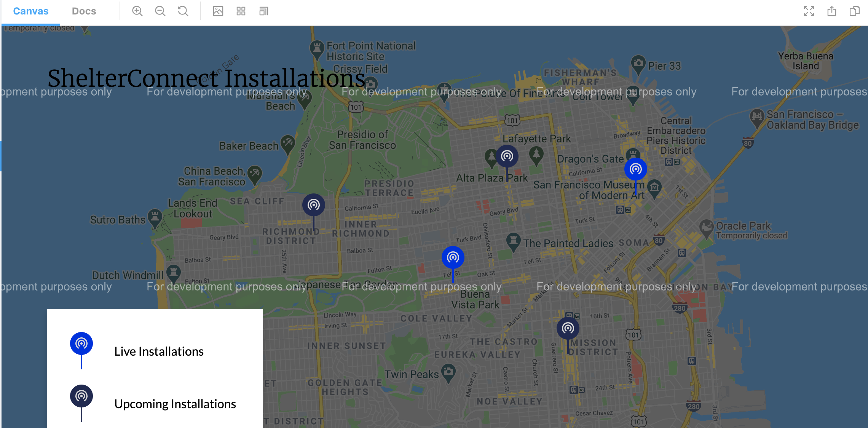Enter fullscreen with the expand arrows icon

pyautogui.click(x=809, y=11)
